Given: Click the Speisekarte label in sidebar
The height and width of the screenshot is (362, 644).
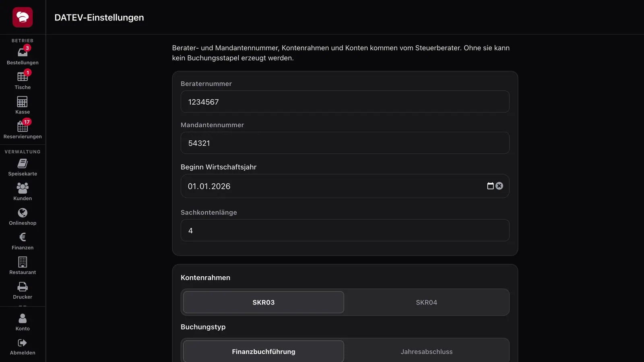Looking at the screenshot, I should [x=23, y=174].
